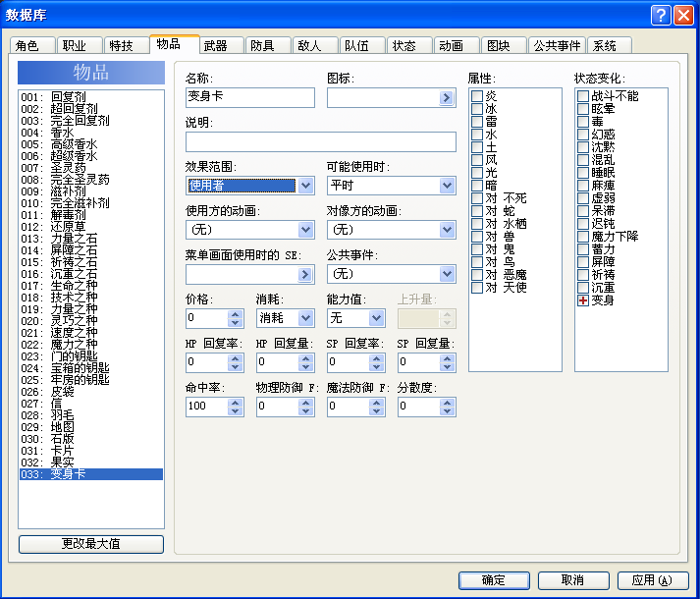Toggle the 麻痹 state checkbox
This screenshot has width=700, height=599.
tap(583, 185)
